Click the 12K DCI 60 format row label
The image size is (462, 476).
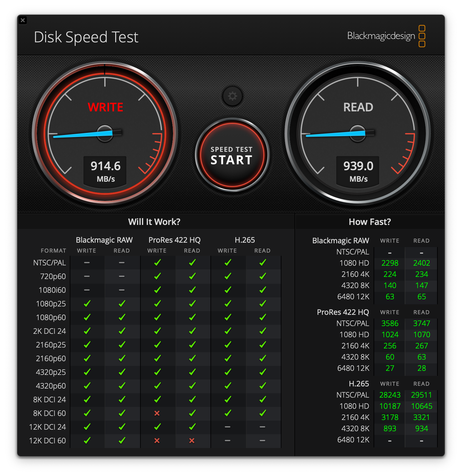tap(47, 441)
